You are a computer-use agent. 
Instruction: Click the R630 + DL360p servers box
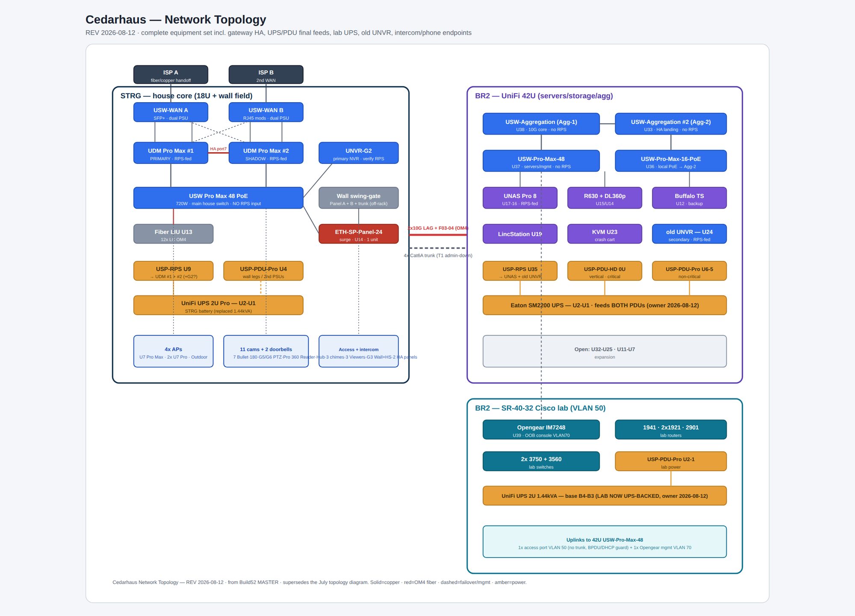604,198
